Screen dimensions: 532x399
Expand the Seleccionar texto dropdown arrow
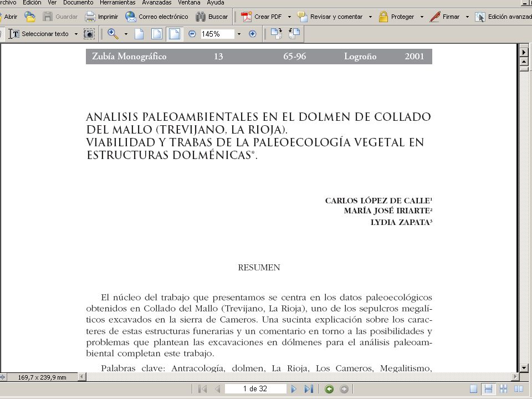tap(76, 34)
